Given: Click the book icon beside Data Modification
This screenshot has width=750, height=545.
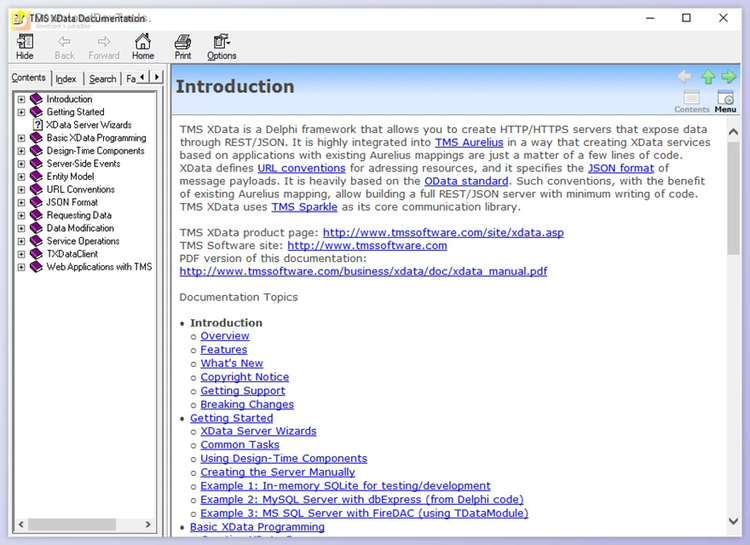Looking at the screenshot, I should pyautogui.click(x=36, y=229).
